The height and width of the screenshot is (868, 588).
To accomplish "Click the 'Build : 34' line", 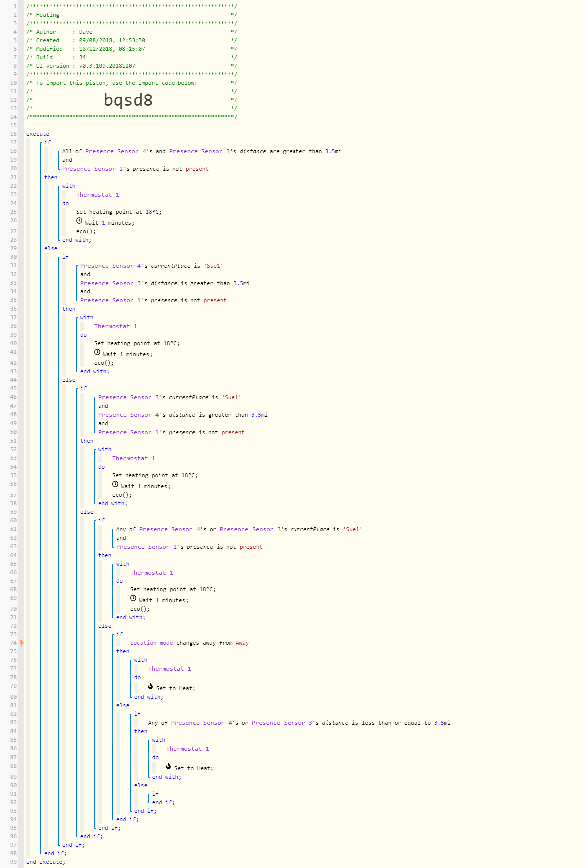I will 132,57.
